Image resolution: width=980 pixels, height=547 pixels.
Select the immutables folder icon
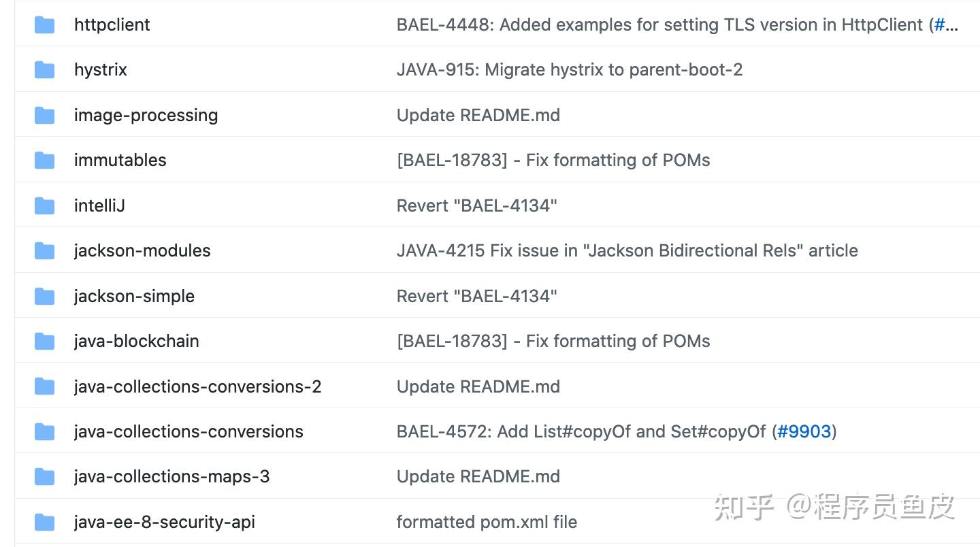pyautogui.click(x=44, y=161)
